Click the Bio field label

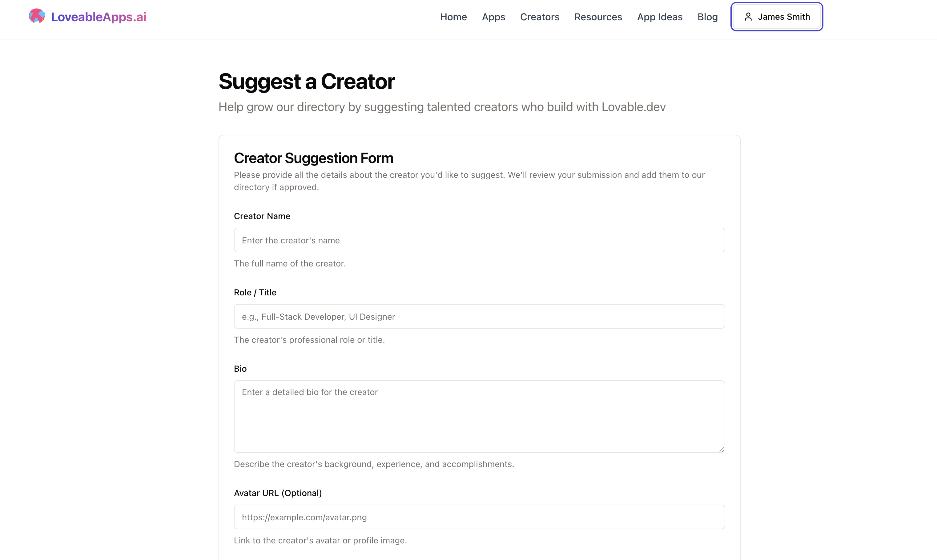coord(240,369)
